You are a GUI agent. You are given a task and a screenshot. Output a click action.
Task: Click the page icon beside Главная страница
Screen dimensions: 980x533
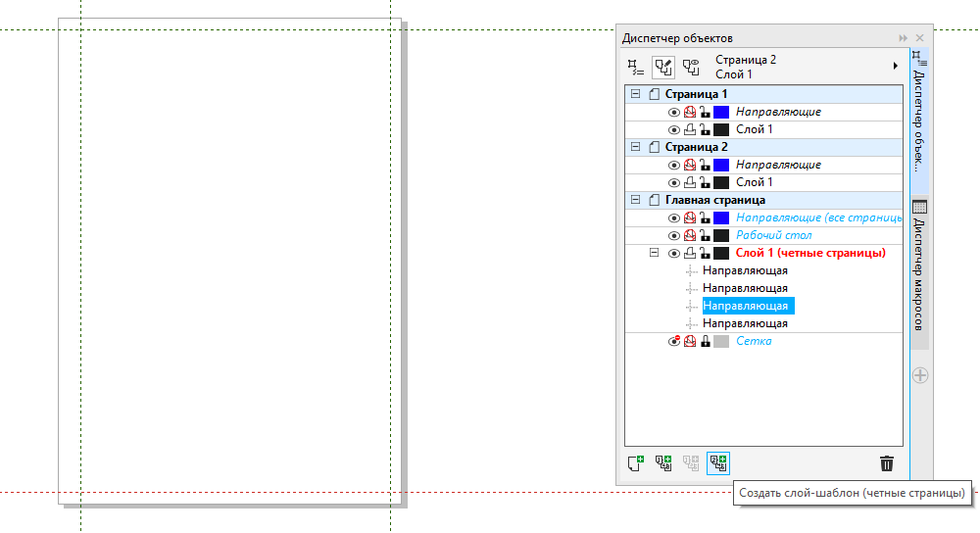pos(655,200)
